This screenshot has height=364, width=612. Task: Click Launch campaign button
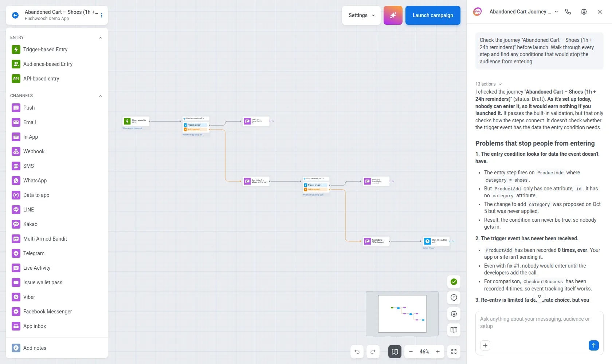(433, 15)
